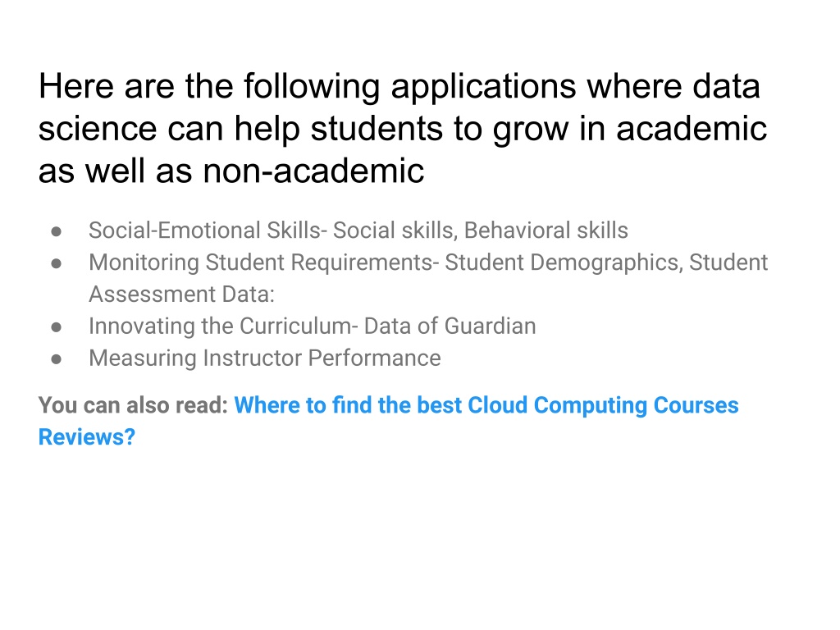Select the "Measuring Instructor Performance" bullet
The height and width of the screenshot is (630, 840).
pos(265,358)
